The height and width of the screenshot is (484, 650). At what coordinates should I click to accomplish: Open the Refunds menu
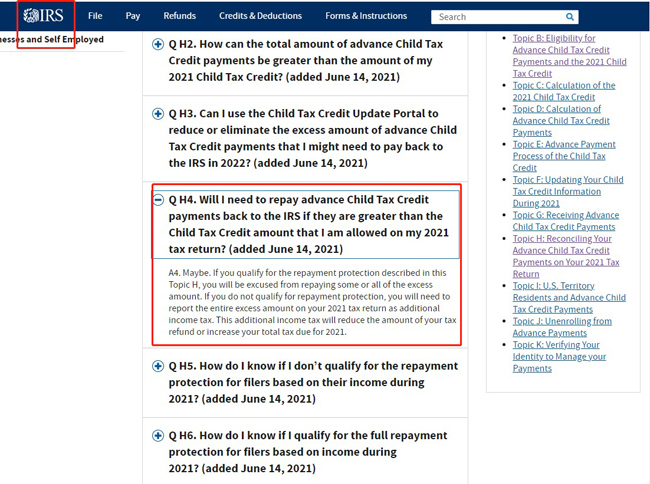pyautogui.click(x=179, y=16)
